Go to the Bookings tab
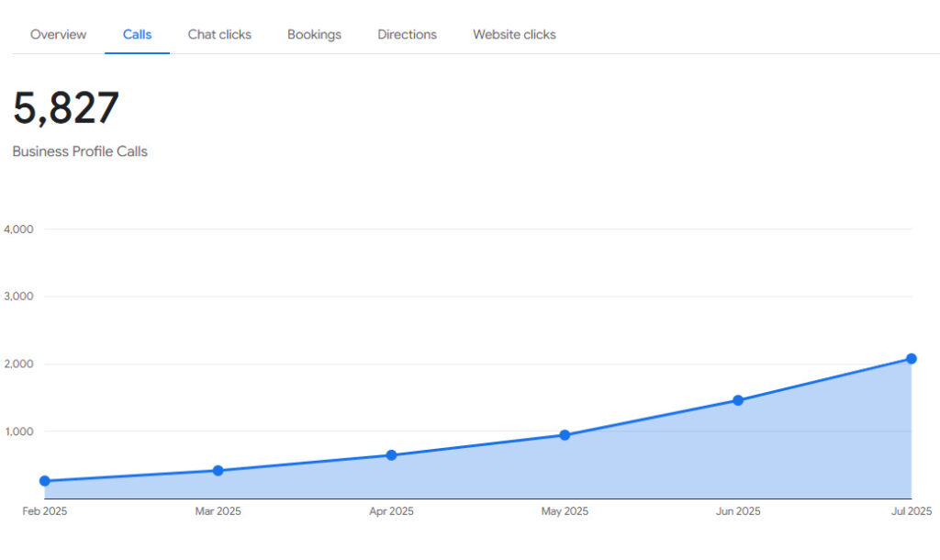 point(314,35)
